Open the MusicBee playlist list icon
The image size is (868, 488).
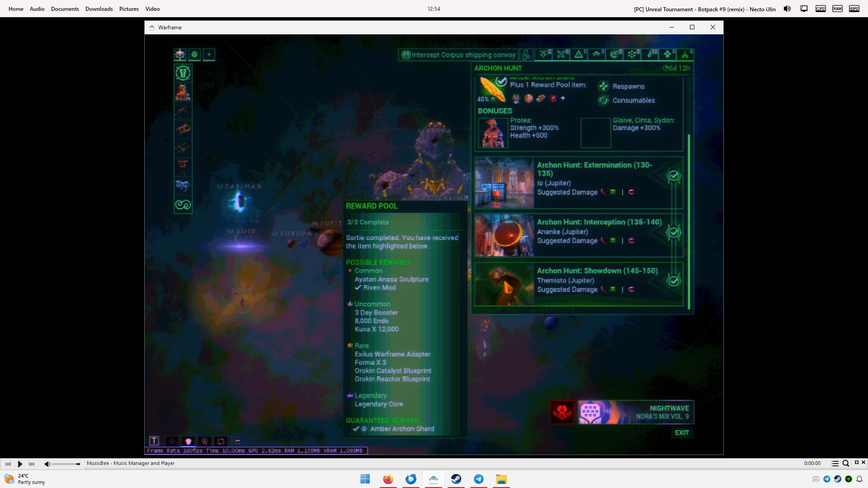click(x=835, y=463)
